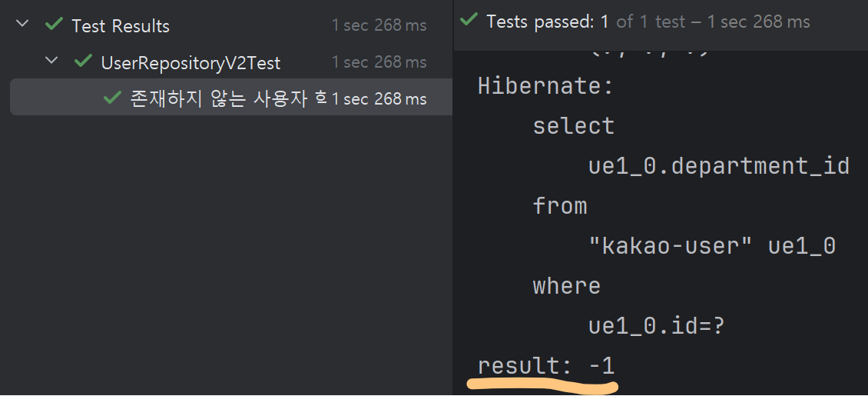Click the green checkmark of the Korean-named test
Image resolution: width=868 pixels, height=396 pixels.
click(x=112, y=98)
